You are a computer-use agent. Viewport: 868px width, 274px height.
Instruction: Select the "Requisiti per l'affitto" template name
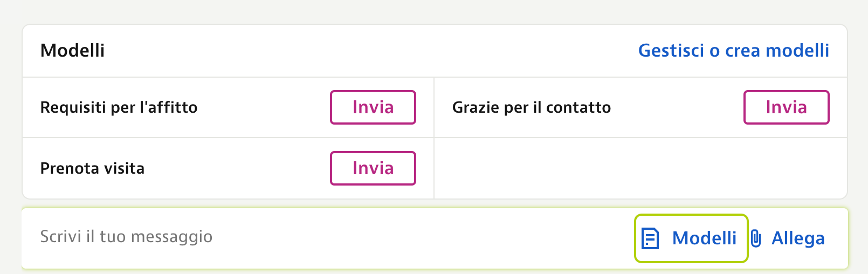tap(119, 107)
